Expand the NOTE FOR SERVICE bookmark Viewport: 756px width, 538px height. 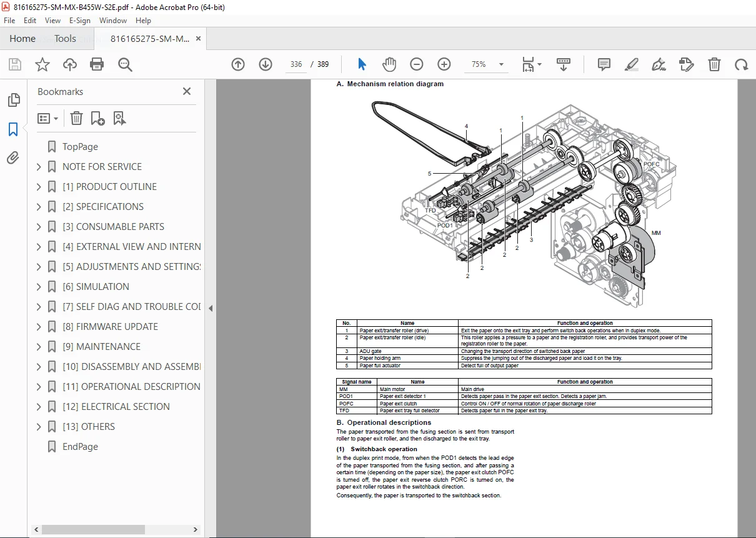coord(39,167)
